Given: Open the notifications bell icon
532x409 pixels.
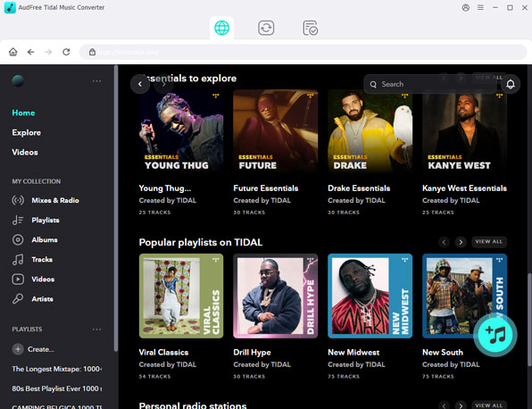Looking at the screenshot, I should (511, 84).
